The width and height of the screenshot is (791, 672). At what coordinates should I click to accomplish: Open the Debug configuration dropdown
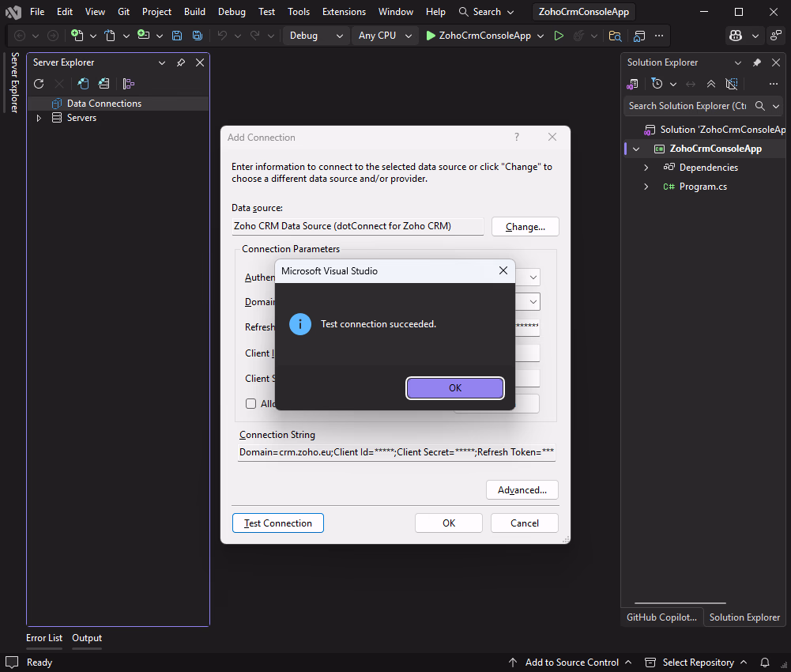click(x=315, y=36)
